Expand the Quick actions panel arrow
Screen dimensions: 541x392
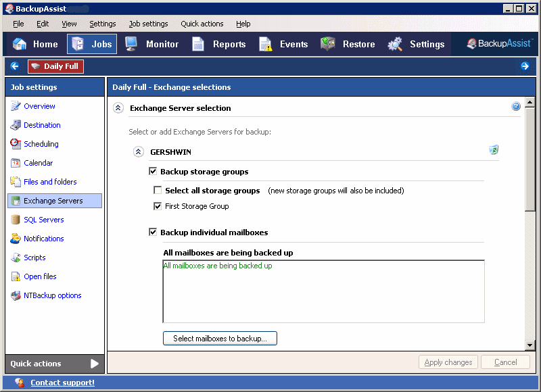tap(94, 364)
